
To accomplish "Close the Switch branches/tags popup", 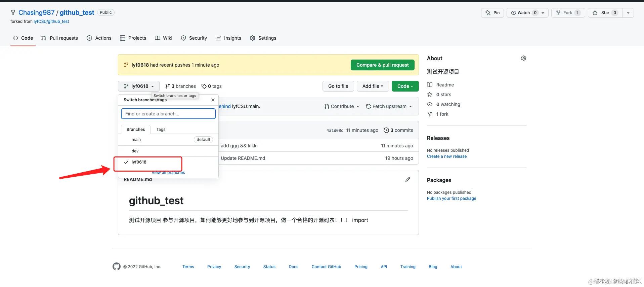I will pyautogui.click(x=213, y=100).
